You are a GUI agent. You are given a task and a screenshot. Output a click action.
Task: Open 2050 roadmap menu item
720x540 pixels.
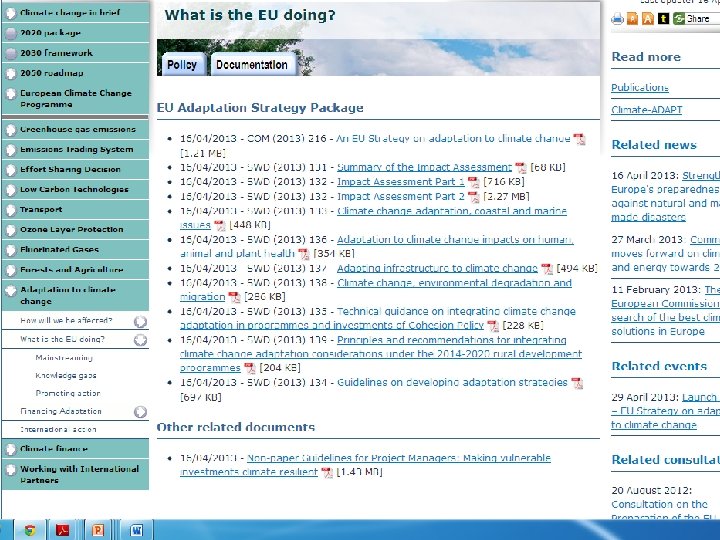[x=75, y=73]
